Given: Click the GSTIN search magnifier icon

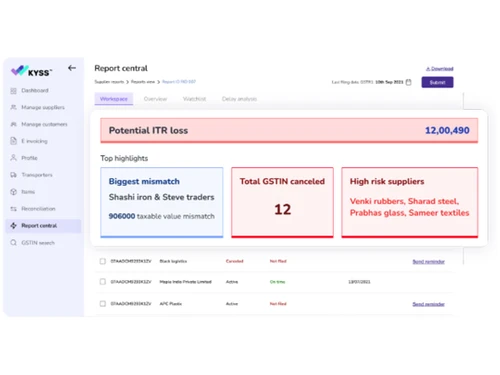Looking at the screenshot, I should [x=13, y=243].
